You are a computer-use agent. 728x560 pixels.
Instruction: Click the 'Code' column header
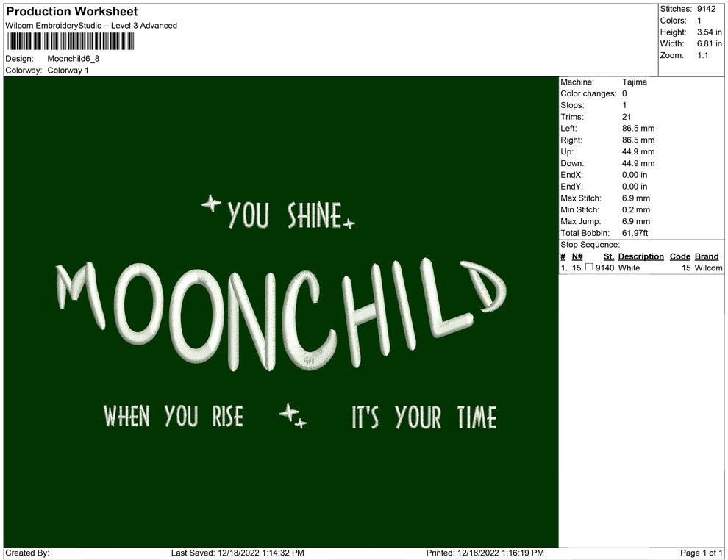coord(679,256)
